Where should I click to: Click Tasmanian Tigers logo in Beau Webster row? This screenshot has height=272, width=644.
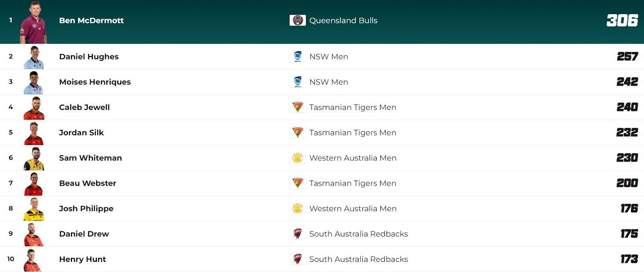tap(297, 183)
